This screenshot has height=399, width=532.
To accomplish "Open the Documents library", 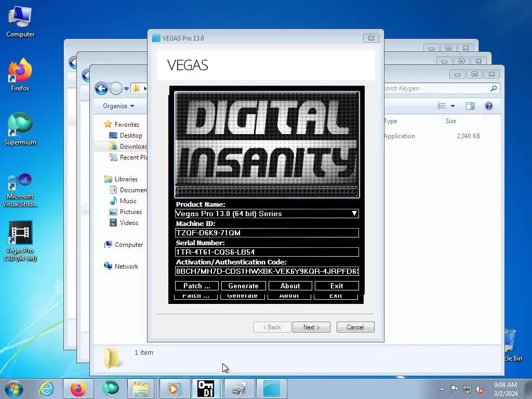I will [x=134, y=190].
